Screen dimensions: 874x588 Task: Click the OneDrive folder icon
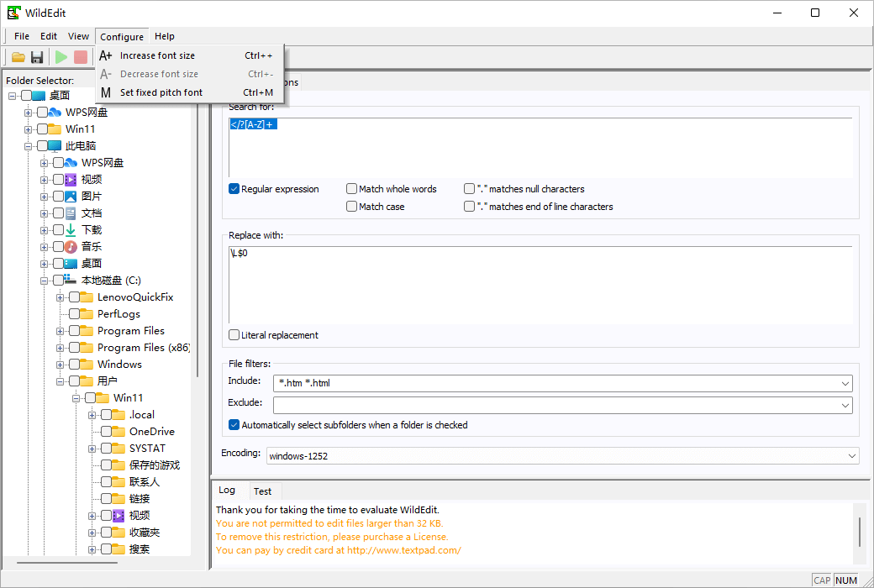pyautogui.click(x=118, y=432)
